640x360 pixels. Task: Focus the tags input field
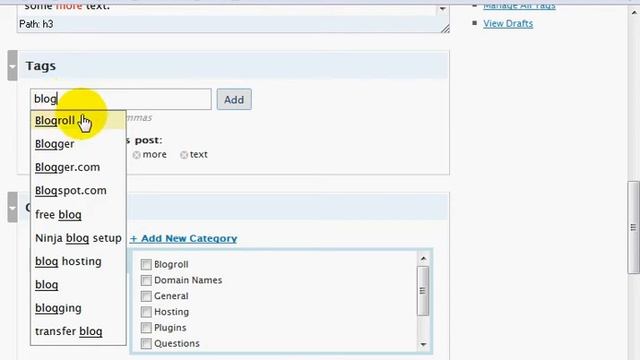[x=121, y=99]
